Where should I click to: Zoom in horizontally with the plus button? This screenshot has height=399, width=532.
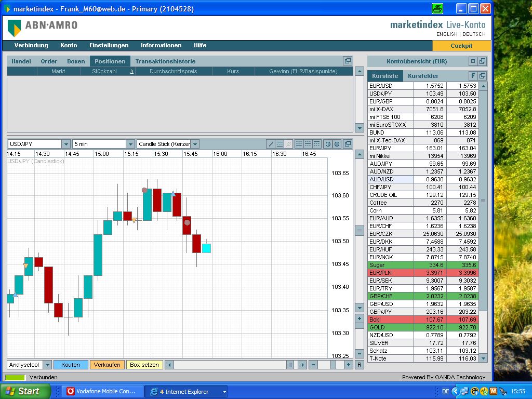point(348,365)
